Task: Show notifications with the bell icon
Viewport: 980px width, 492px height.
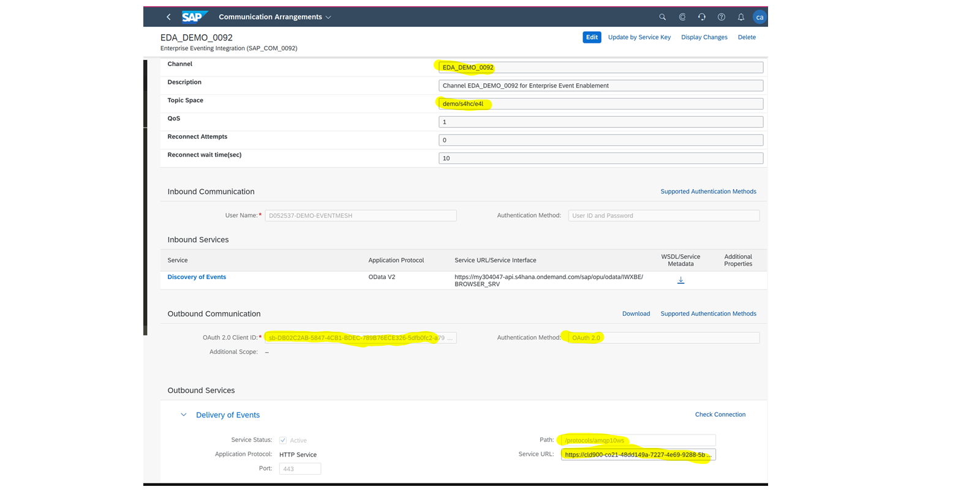Action: 741,17
